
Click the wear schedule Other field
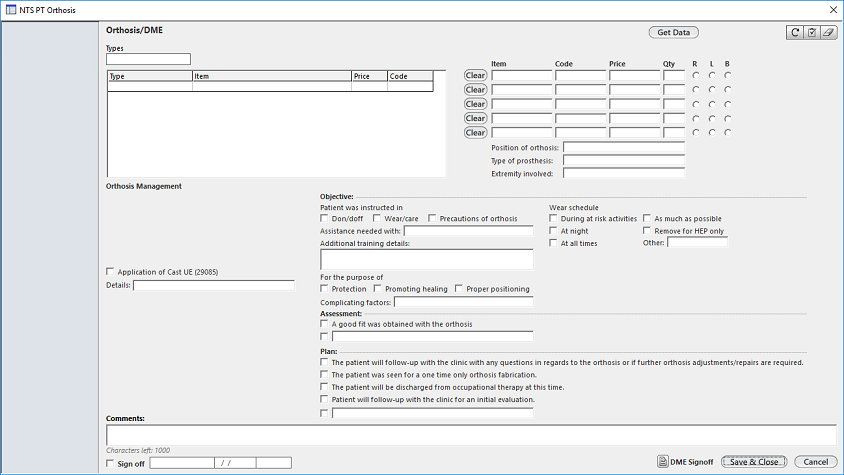pos(698,242)
